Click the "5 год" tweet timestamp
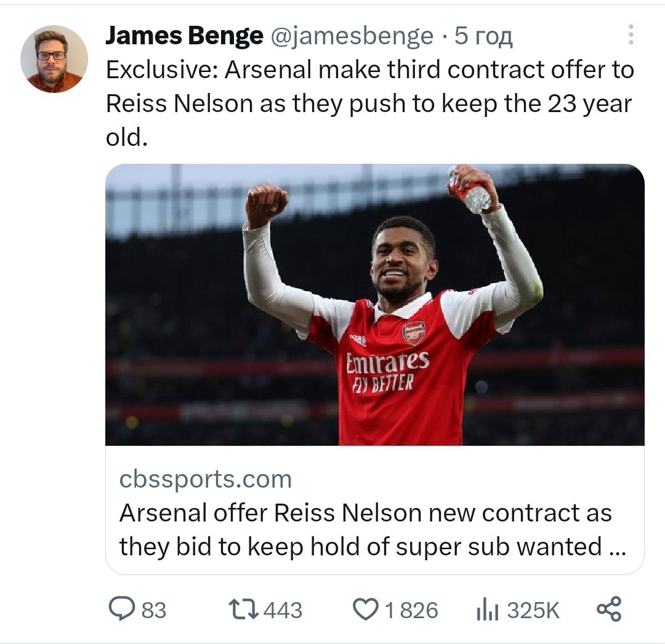 point(483,36)
